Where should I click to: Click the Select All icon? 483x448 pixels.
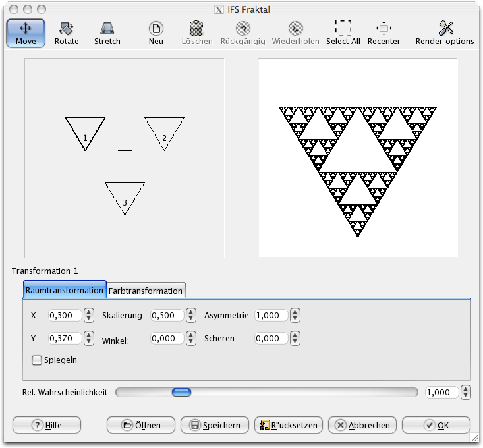point(343,33)
